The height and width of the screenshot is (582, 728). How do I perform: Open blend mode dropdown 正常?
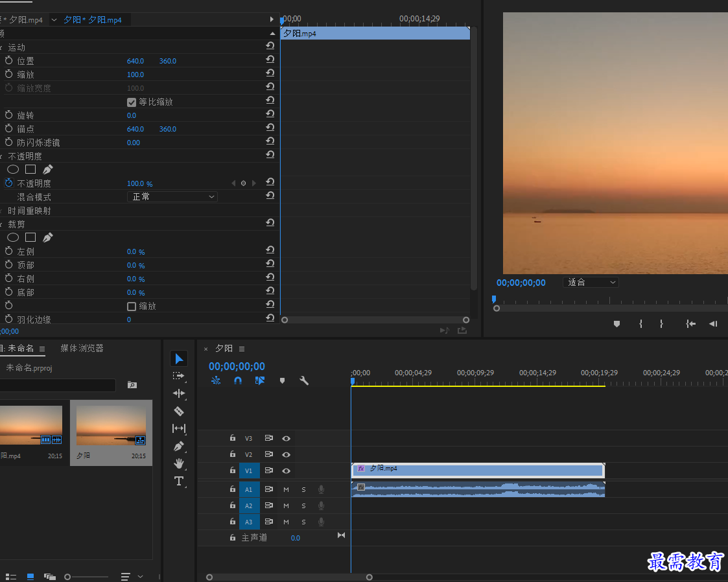tap(172, 197)
